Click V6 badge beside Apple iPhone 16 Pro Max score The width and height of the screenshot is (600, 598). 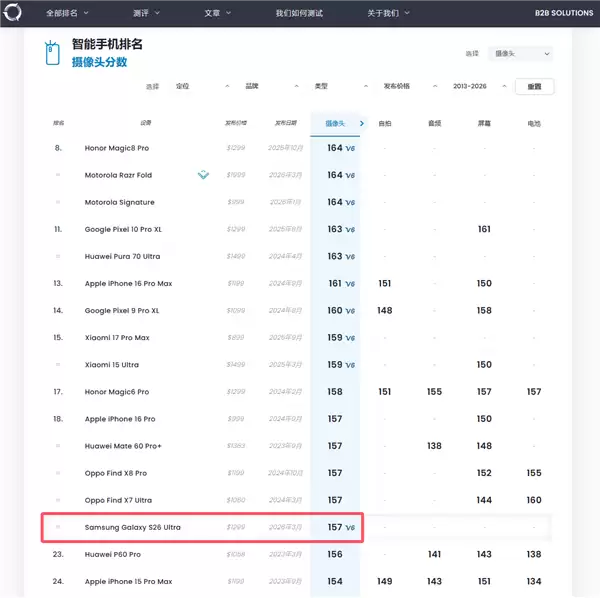point(350,284)
